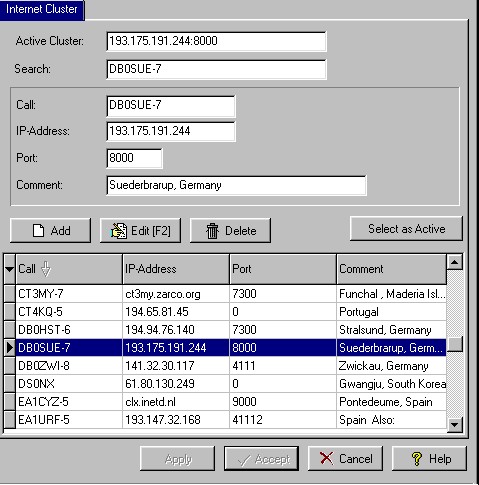Click port cell 9000
Viewport: 479px width, 485px height.
pos(283,402)
